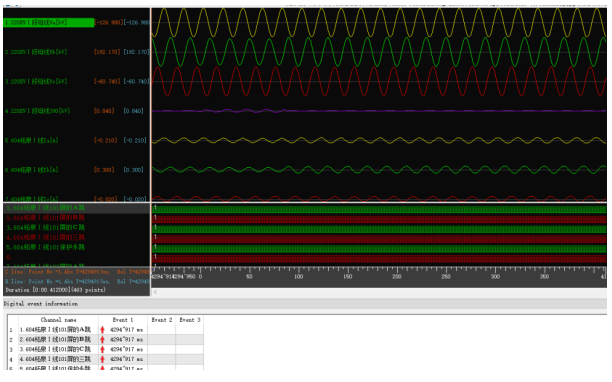The width and height of the screenshot is (612, 382).
Task: Click the 4294"917 ms time in event row 1
Action: pos(126,330)
